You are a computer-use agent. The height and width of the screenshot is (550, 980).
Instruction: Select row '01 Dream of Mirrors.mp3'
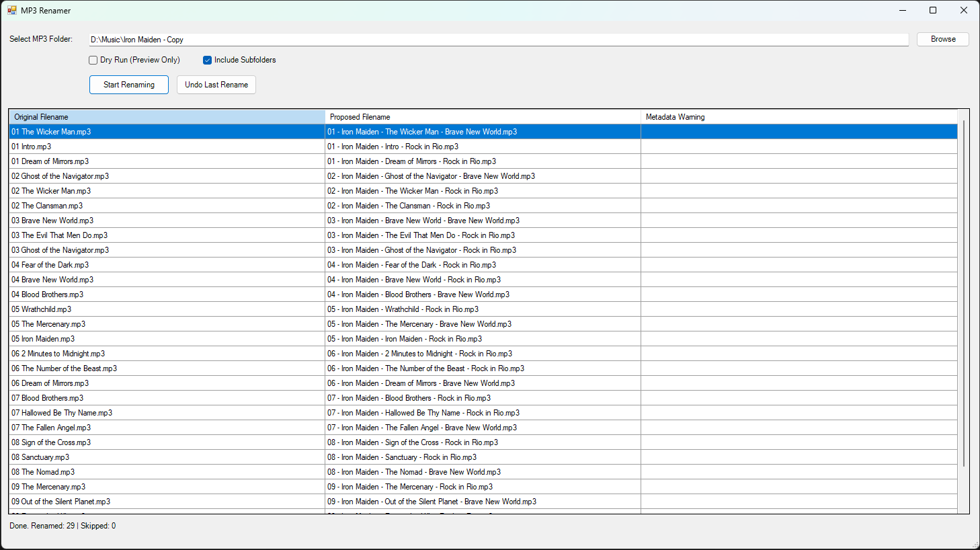pyautogui.click(x=483, y=161)
